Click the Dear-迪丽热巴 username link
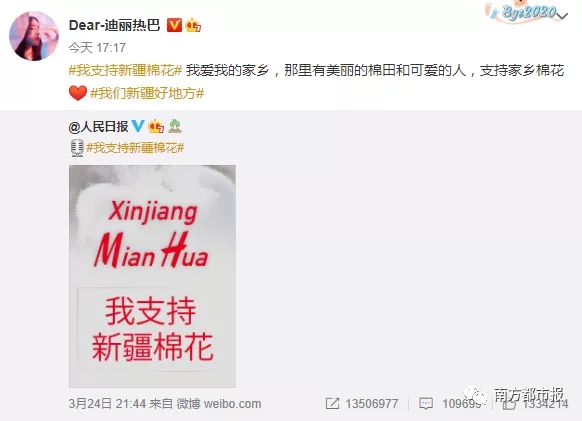 pyautogui.click(x=114, y=25)
